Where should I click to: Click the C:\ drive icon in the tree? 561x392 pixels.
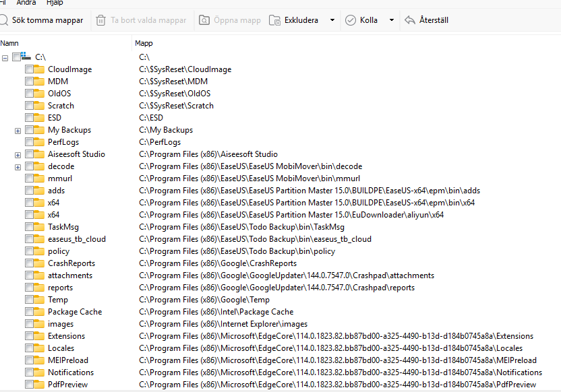point(26,57)
